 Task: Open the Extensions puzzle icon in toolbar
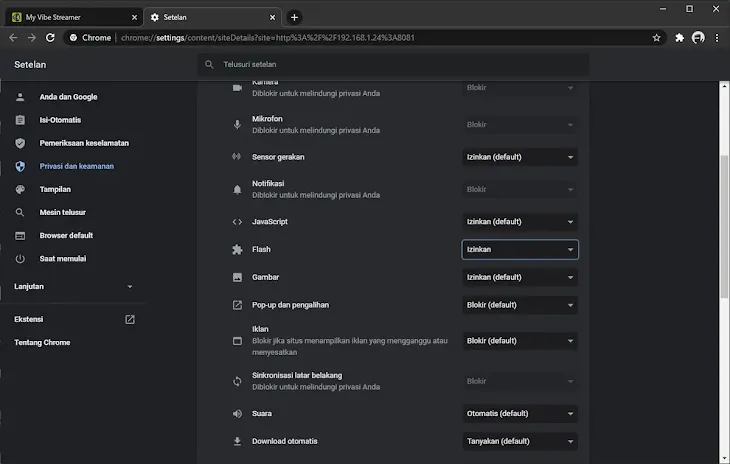(680, 37)
